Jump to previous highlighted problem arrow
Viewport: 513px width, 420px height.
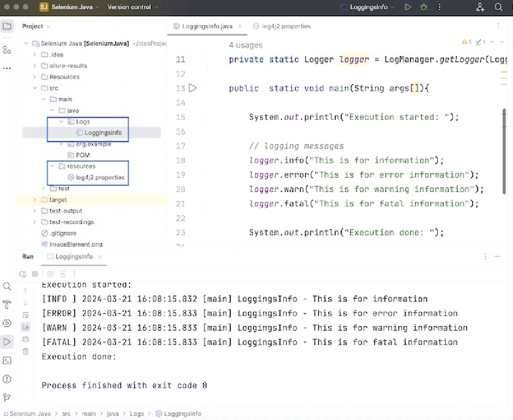coord(492,42)
